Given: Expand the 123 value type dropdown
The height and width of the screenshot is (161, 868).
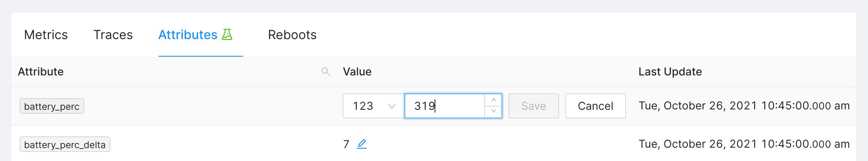Looking at the screenshot, I should tap(374, 106).
